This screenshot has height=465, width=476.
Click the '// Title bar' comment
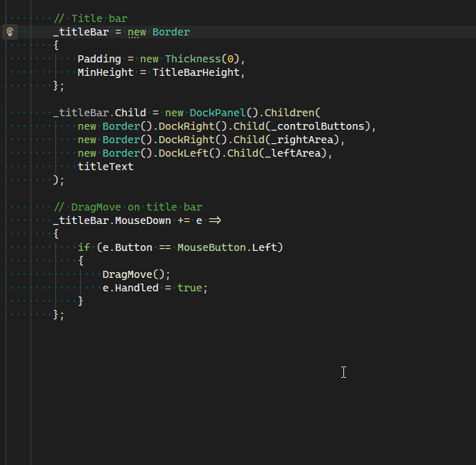click(x=91, y=18)
